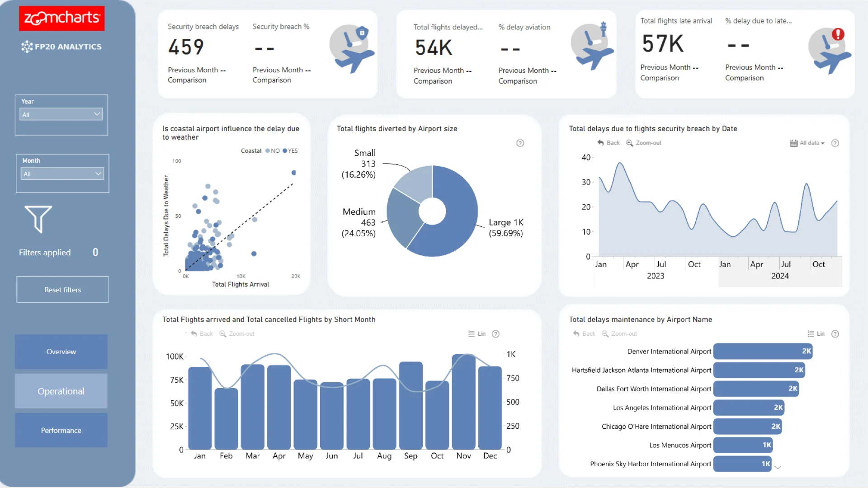Expand more airports chevron below Phoenix bar
This screenshot has width=868, height=488.
pyautogui.click(x=778, y=468)
